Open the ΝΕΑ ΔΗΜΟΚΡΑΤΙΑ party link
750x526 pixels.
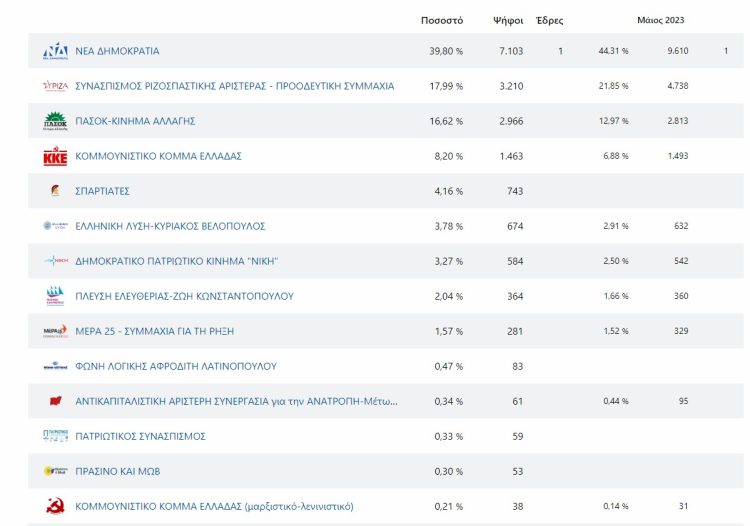pos(117,51)
